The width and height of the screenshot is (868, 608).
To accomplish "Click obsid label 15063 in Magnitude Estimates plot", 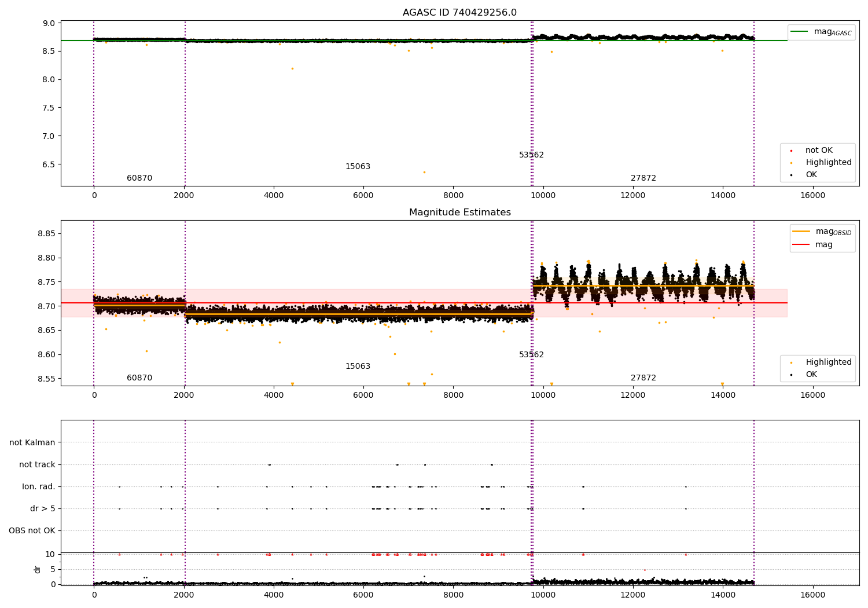I will 358,367.
